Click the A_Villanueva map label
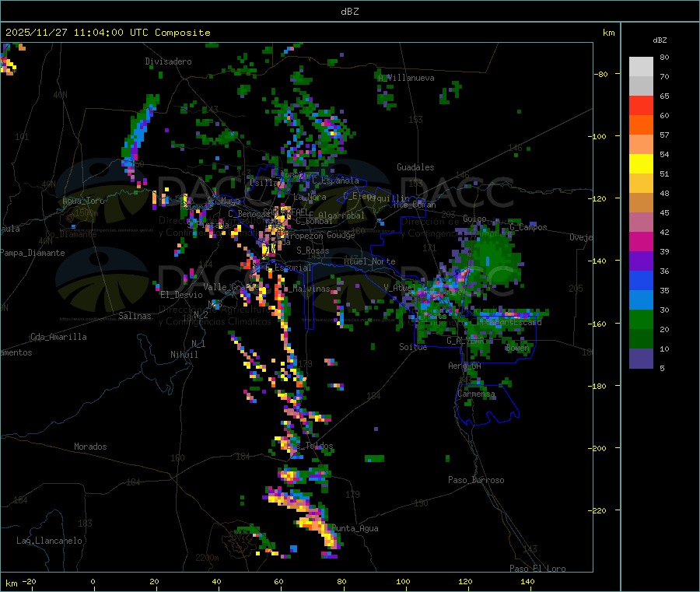 coord(406,78)
